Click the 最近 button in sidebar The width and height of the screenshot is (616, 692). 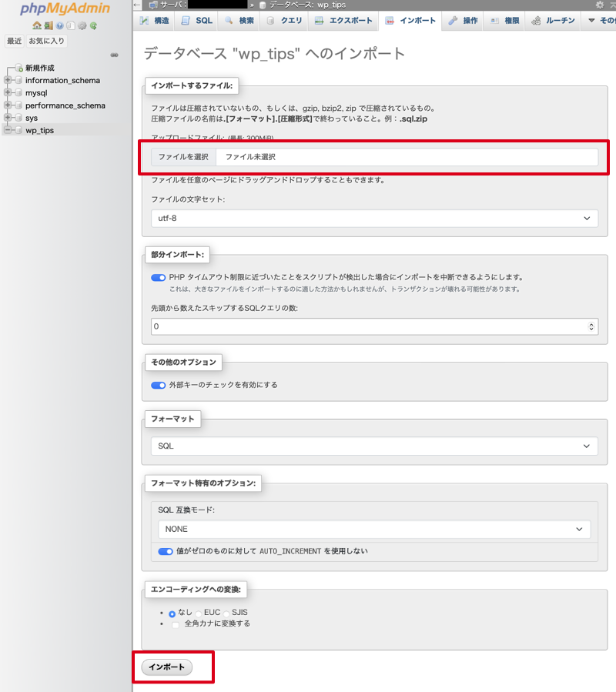tap(14, 41)
